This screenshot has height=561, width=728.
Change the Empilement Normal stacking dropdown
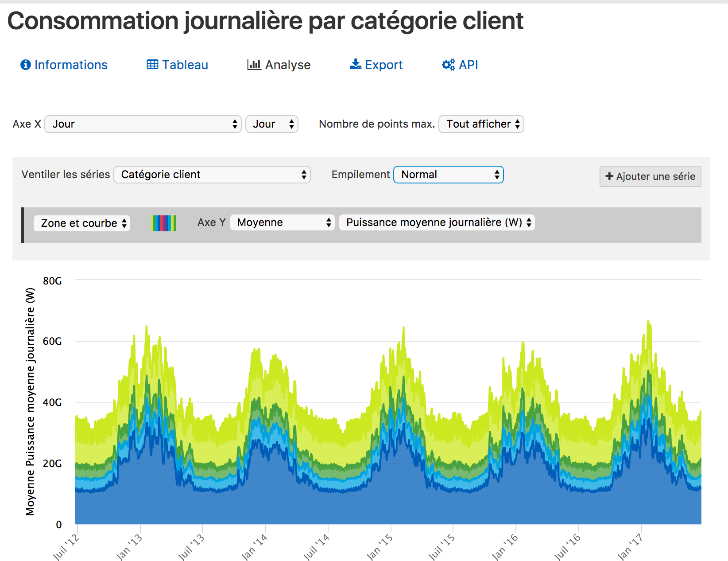(x=448, y=175)
